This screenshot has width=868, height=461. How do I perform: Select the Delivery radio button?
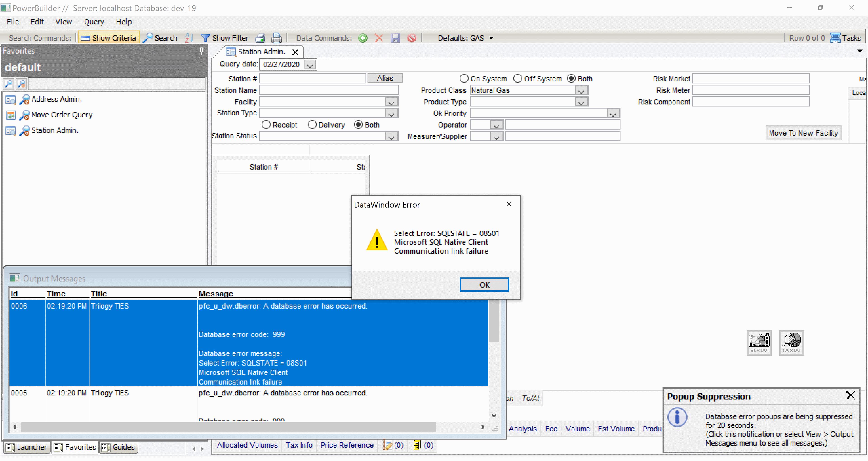pos(312,125)
